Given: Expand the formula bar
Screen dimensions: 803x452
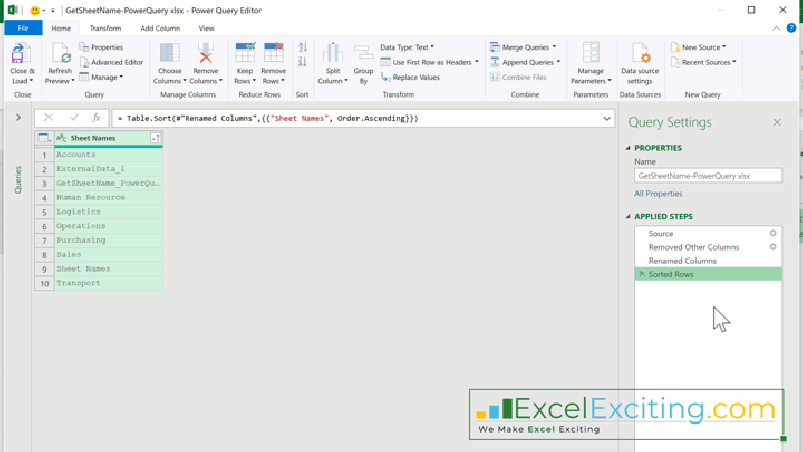Looking at the screenshot, I should 607,118.
